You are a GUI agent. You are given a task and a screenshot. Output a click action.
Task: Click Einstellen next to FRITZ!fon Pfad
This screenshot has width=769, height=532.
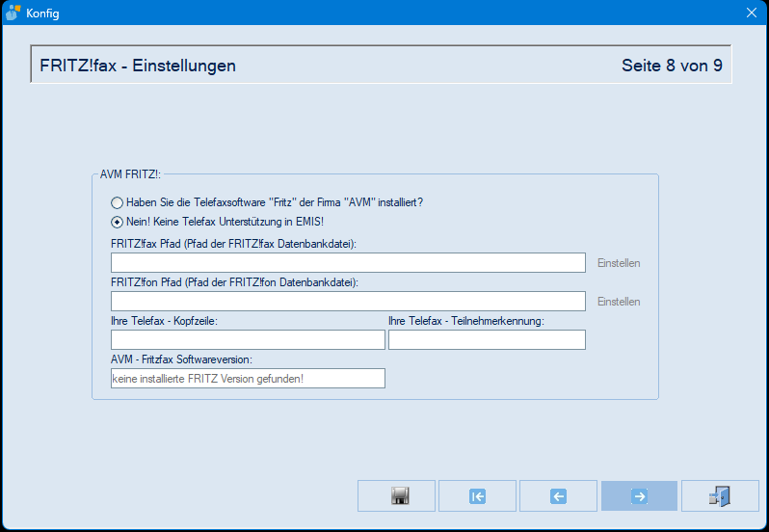tap(619, 302)
